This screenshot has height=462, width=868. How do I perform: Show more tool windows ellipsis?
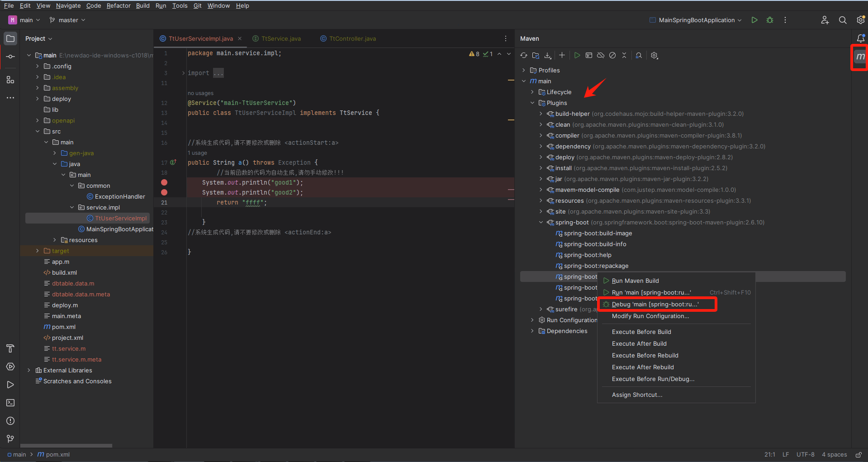pyautogui.click(x=10, y=98)
